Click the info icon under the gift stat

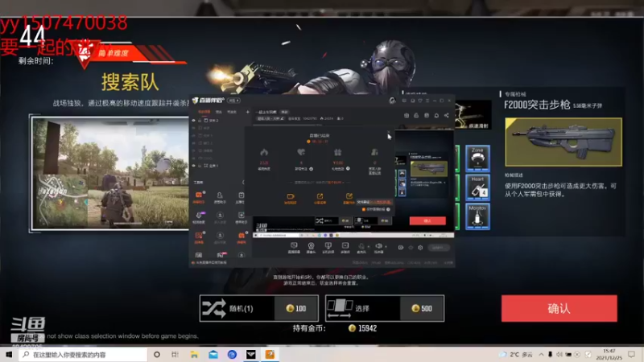(x=348, y=169)
